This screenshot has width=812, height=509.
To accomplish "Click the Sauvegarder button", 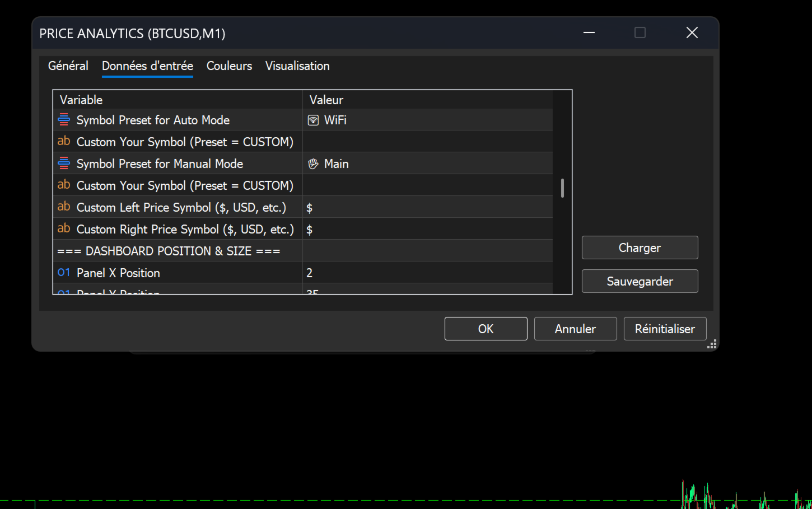I will pyautogui.click(x=640, y=281).
